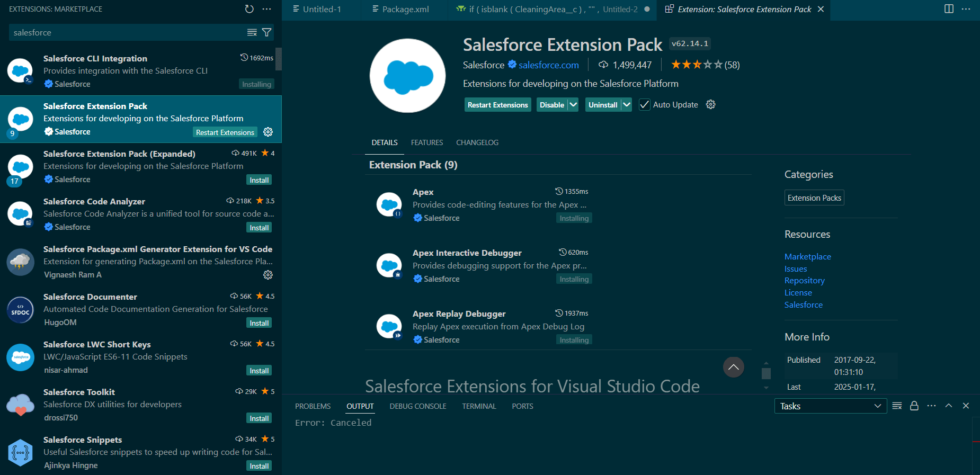Click the scroll-to-top arrow button

click(x=733, y=367)
